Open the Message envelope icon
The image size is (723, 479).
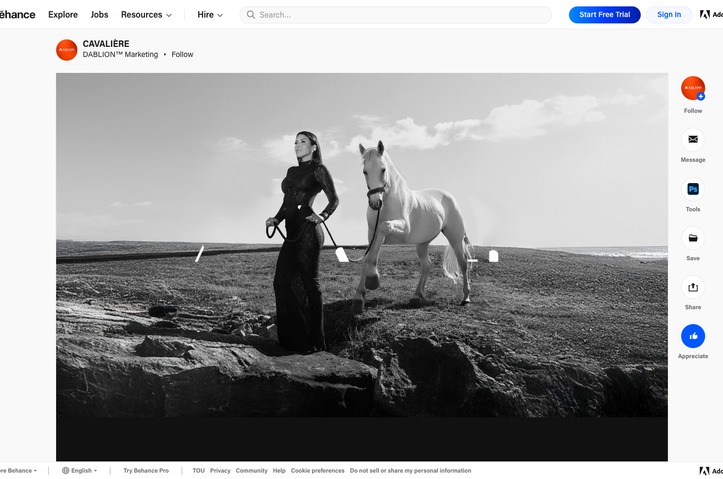tap(693, 139)
